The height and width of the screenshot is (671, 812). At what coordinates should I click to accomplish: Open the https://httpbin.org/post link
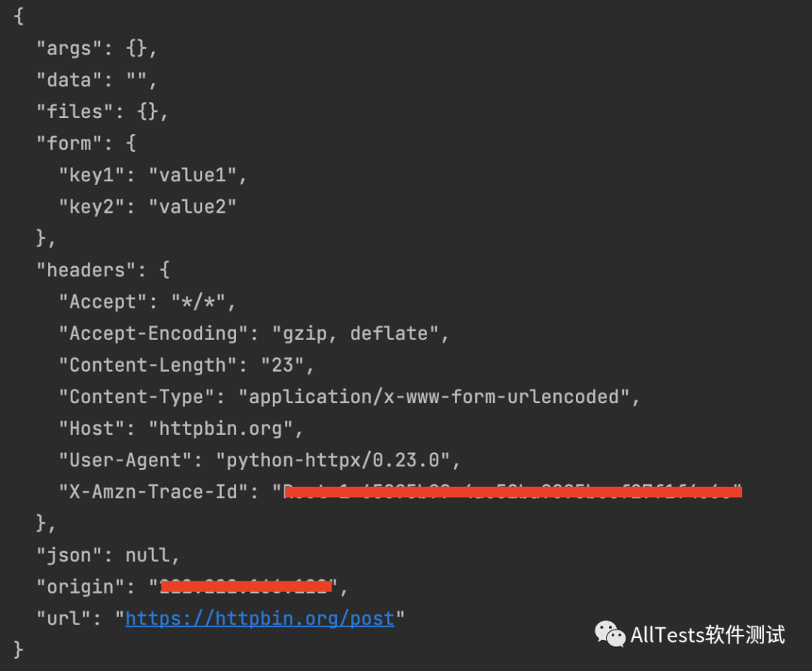259,618
